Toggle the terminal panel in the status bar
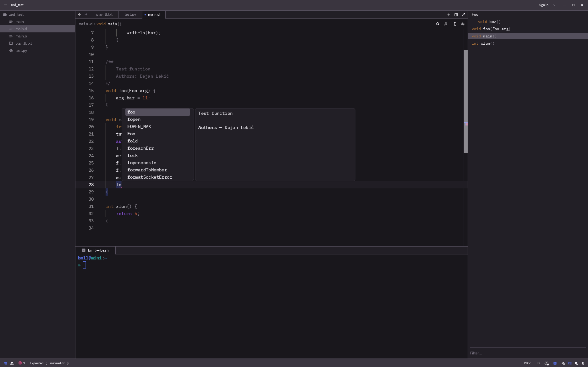 [555, 363]
